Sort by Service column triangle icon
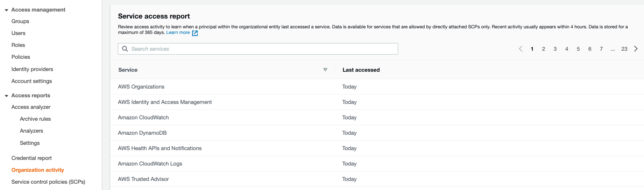The image size is (644, 190). point(325,70)
